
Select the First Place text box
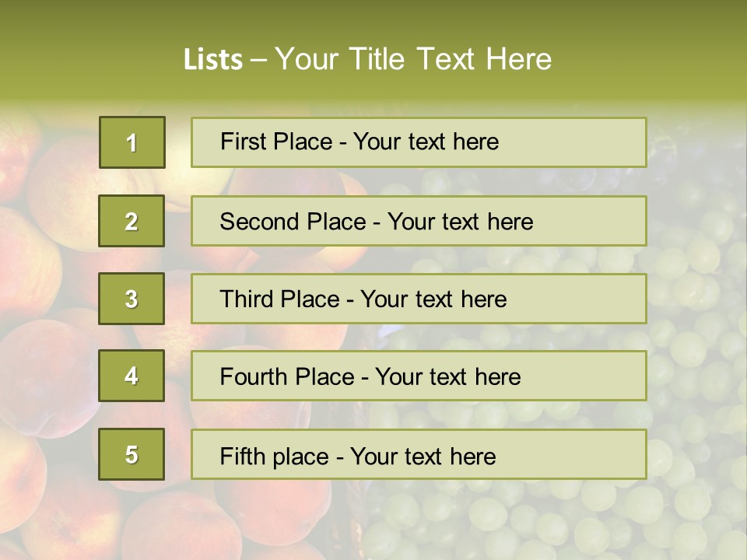pyautogui.click(x=419, y=142)
